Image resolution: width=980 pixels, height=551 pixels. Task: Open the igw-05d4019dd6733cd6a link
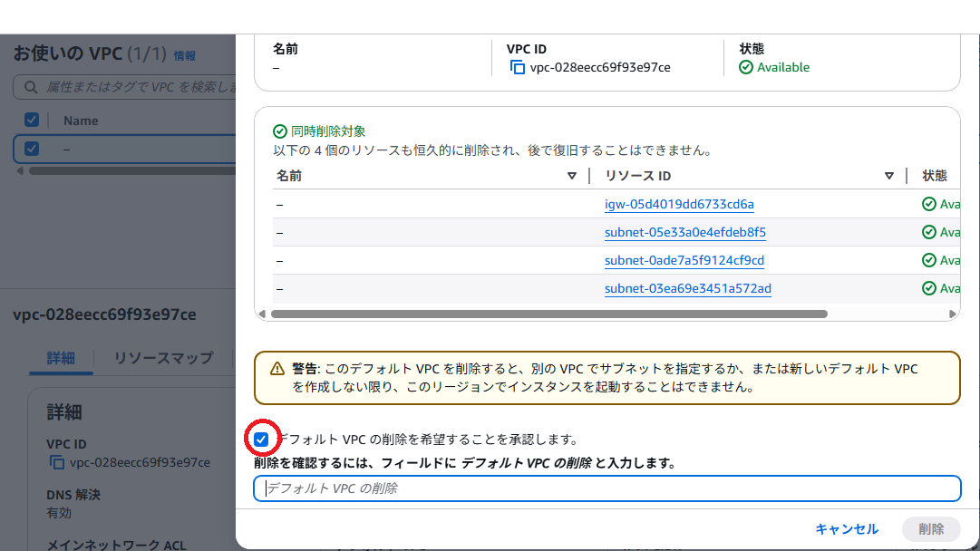tap(679, 204)
